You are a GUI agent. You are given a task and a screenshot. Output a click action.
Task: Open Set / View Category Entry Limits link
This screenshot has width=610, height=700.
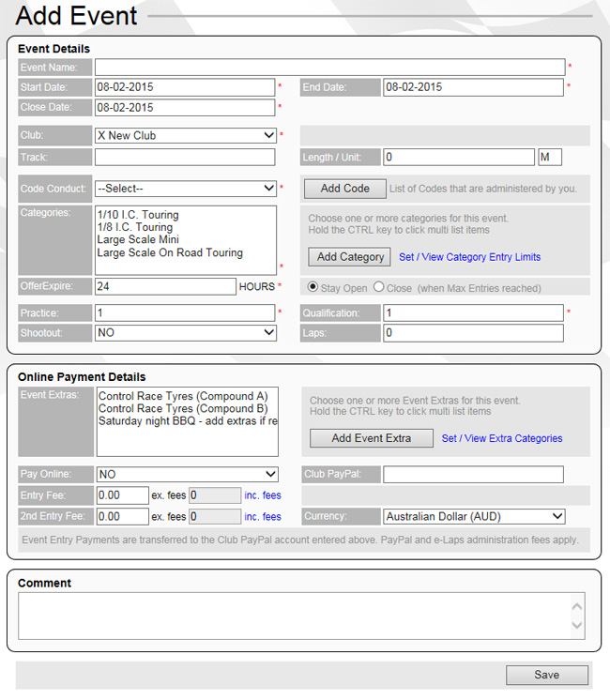(470, 257)
